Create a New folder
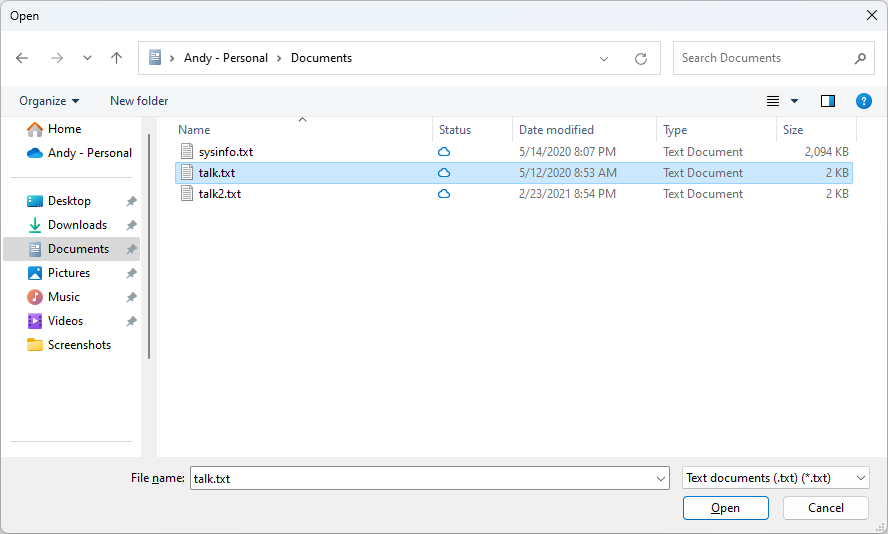Viewport: 888px width, 534px height. pos(139,101)
